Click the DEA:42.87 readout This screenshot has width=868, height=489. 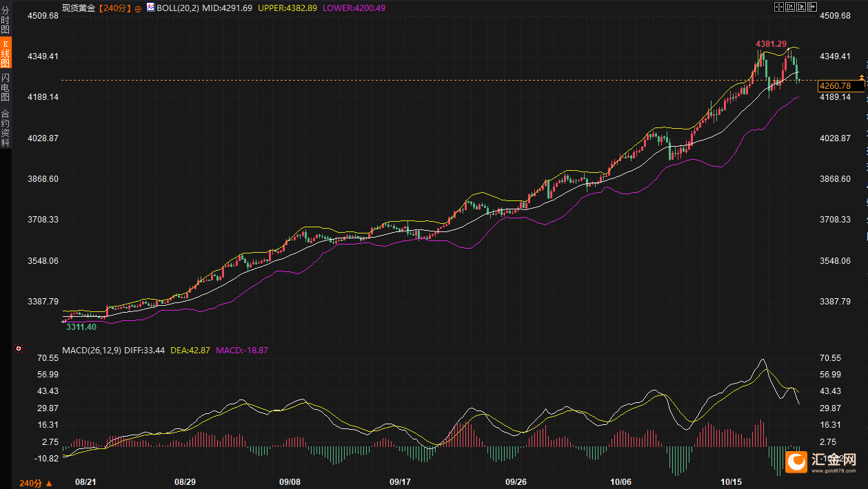190,351
